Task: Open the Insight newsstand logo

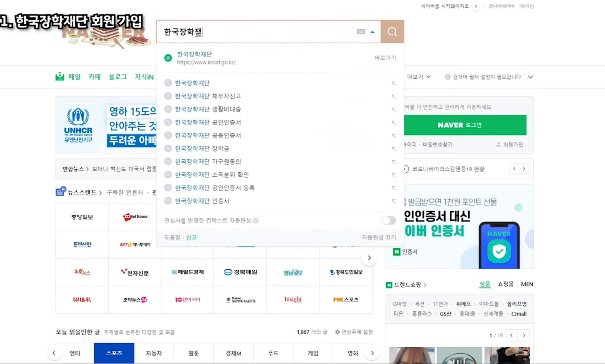Action: 293,299
